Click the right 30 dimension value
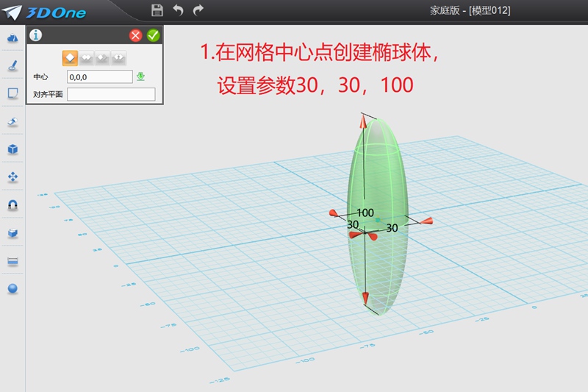588x392 pixels. click(392, 228)
